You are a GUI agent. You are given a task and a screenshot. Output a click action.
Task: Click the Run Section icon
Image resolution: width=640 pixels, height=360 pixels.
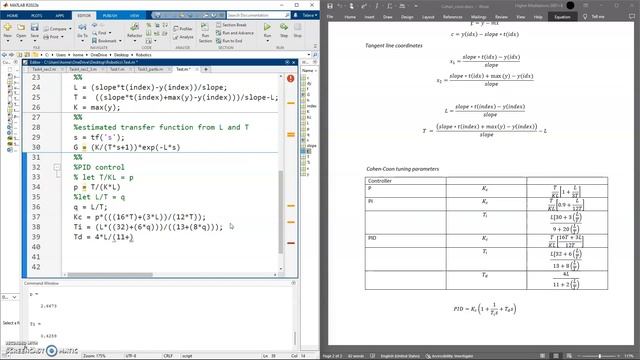205,28
